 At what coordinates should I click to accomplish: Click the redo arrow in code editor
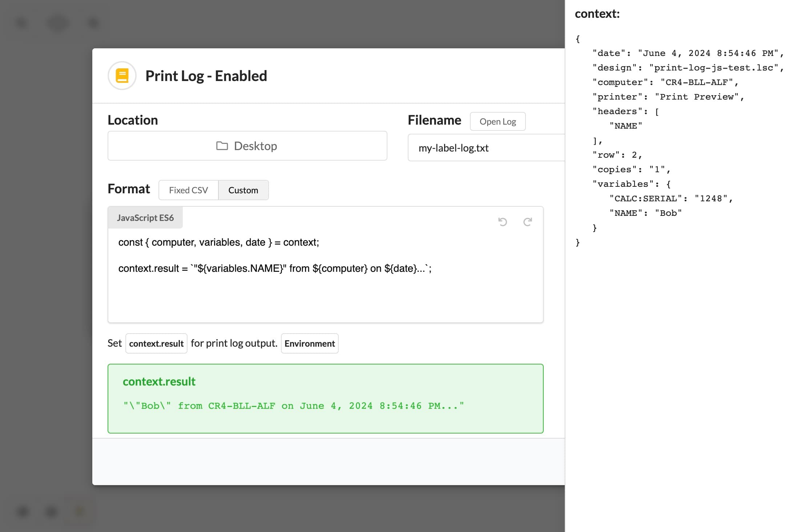click(528, 222)
